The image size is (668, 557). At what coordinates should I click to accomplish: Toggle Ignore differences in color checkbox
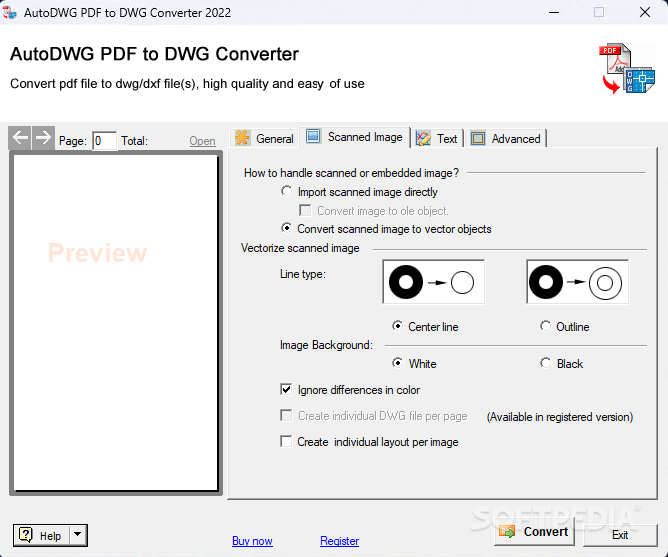coord(286,390)
